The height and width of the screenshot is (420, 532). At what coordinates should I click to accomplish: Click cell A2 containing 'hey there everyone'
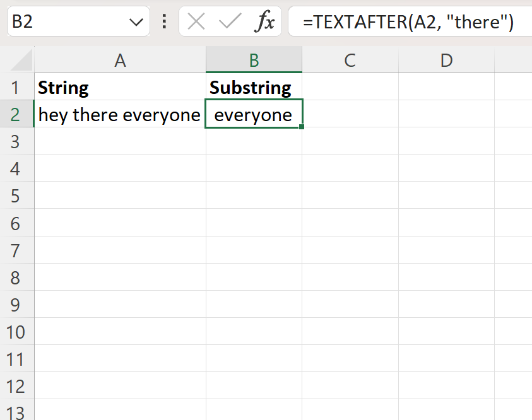point(120,115)
